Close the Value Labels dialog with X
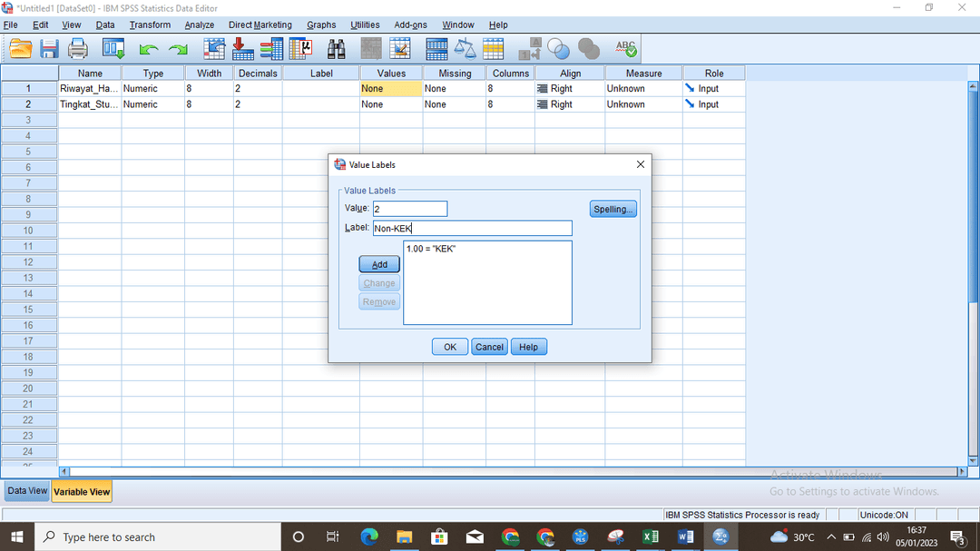 tap(640, 164)
